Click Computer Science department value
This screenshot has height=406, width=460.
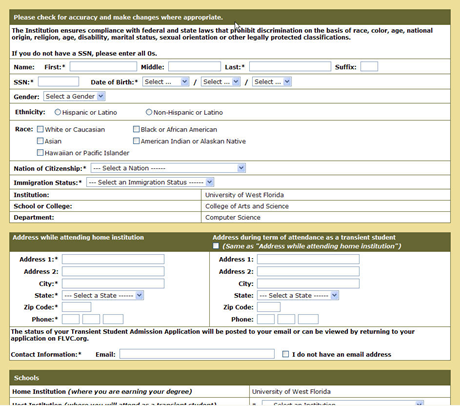pyautogui.click(x=233, y=217)
